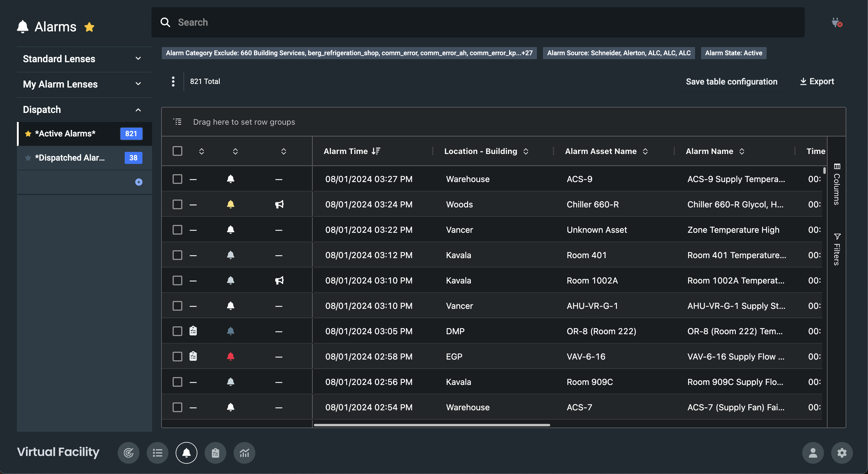Screen dimensions: 868x474
Task: Open the settings gear icon
Action: pyautogui.click(x=842, y=453)
